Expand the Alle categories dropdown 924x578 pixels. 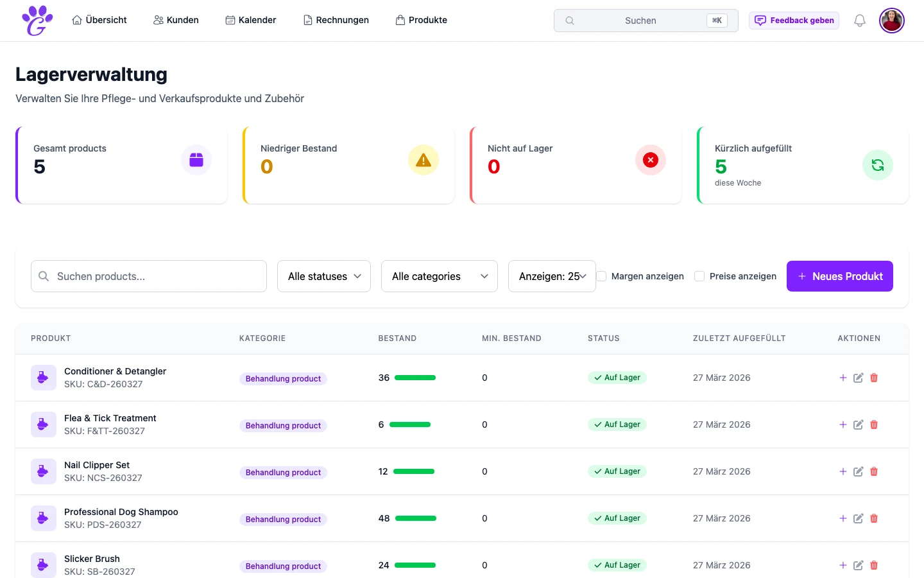tap(439, 276)
